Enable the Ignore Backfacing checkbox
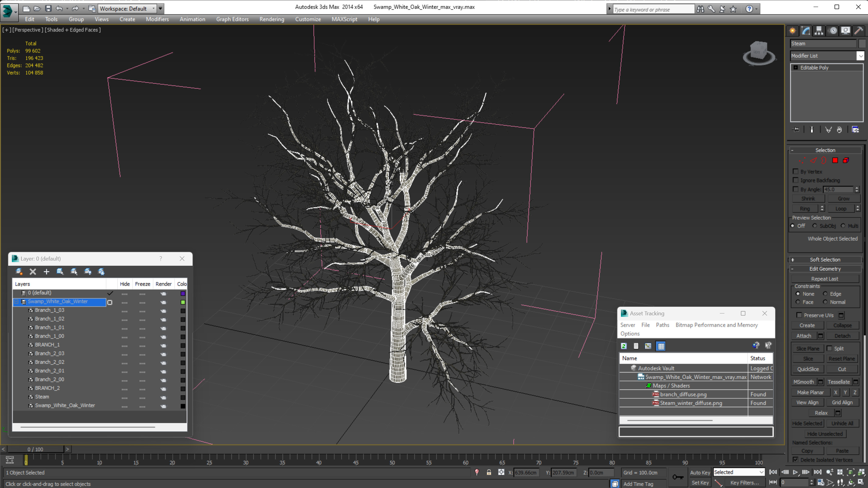 coord(796,180)
